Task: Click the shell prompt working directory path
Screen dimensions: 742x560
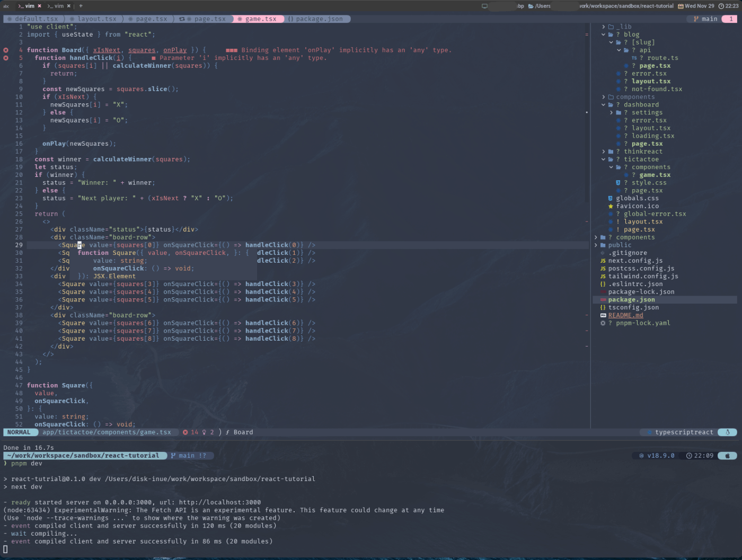Action: (x=83, y=456)
